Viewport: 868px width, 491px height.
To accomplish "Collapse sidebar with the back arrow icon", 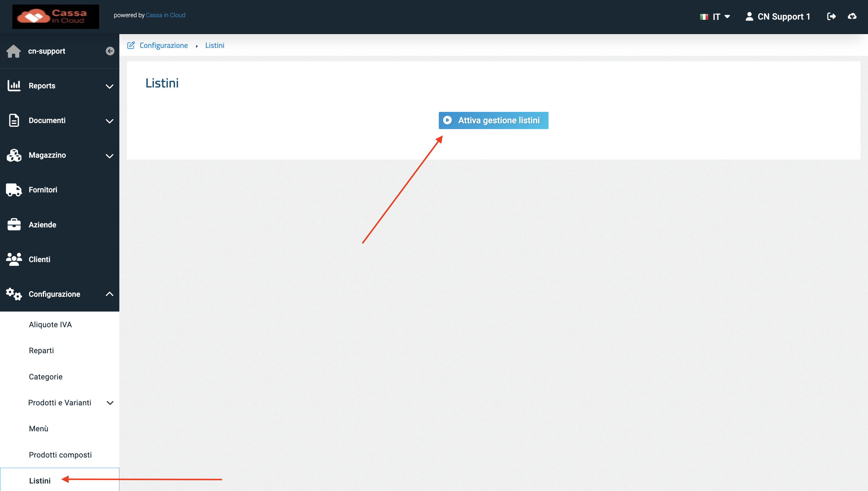I will point(110,51).
